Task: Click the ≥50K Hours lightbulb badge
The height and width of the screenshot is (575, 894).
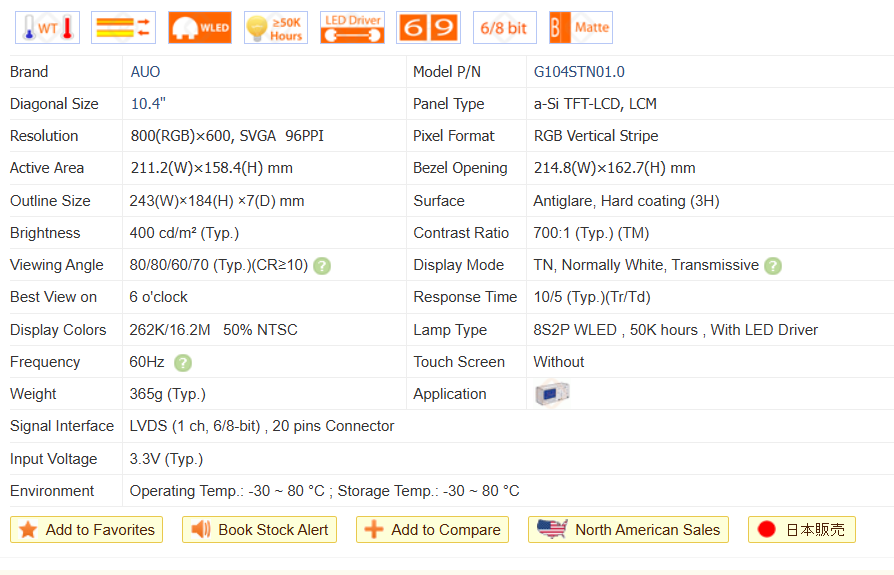Action: 276,28
